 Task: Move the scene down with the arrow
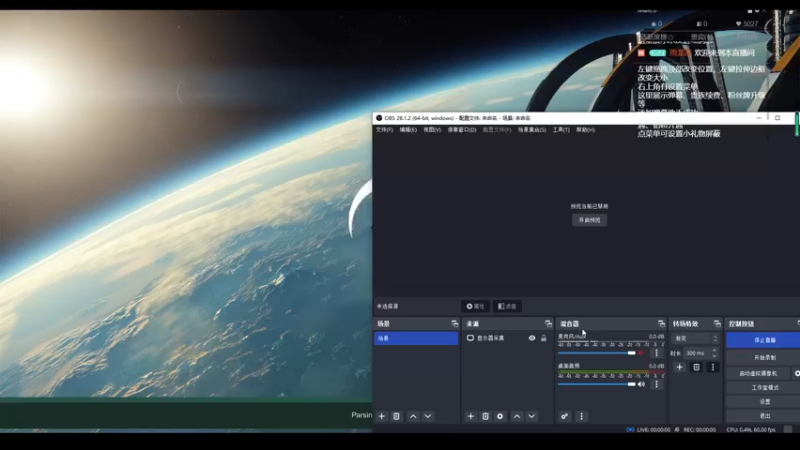(428, 416)
